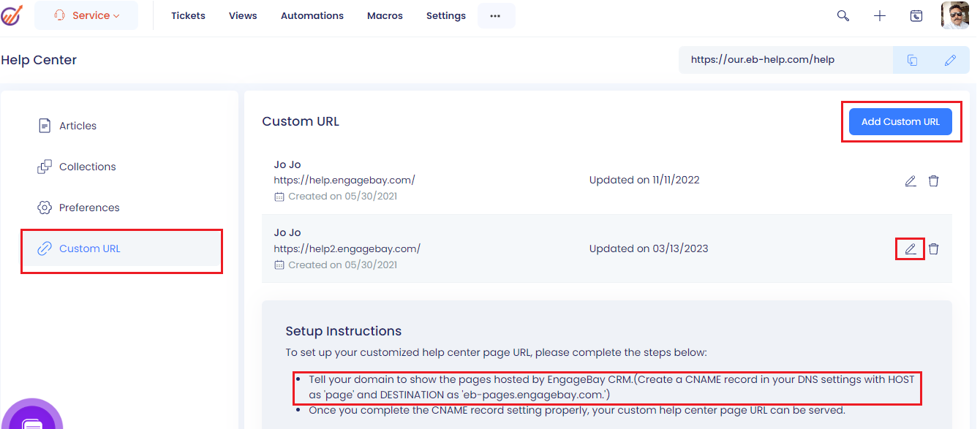
Task: Edit the help.engagebay.com custom URL
Action: [x=911, y=181]
